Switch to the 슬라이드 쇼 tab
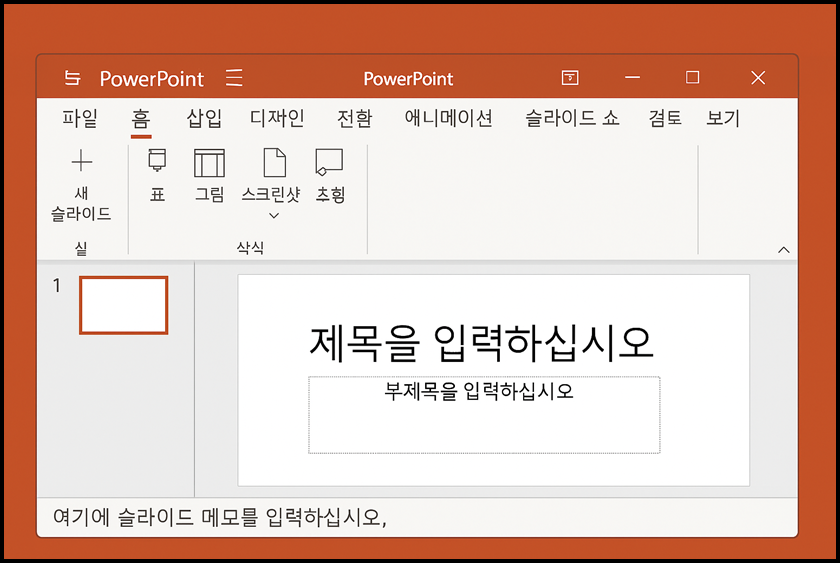This screenshot has width=840, height=563. coord(572,118)
